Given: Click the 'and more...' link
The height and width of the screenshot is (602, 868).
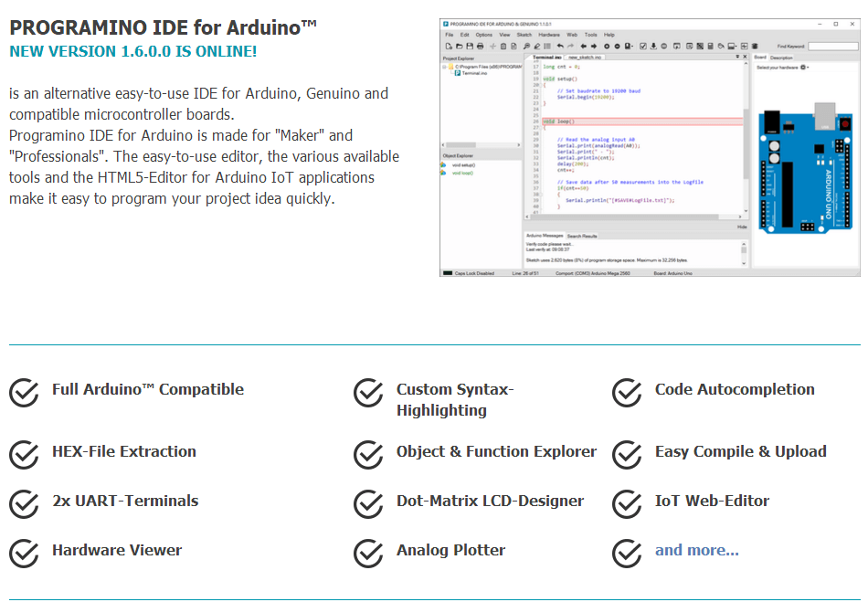Looking at the screenshot, I should tap(698, 549).
